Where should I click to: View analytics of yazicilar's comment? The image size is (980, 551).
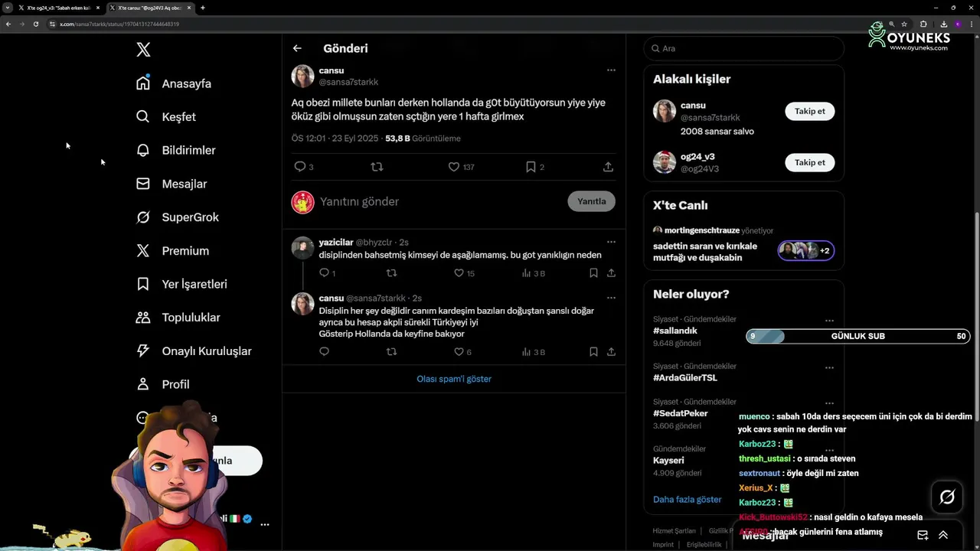point(533,272)
